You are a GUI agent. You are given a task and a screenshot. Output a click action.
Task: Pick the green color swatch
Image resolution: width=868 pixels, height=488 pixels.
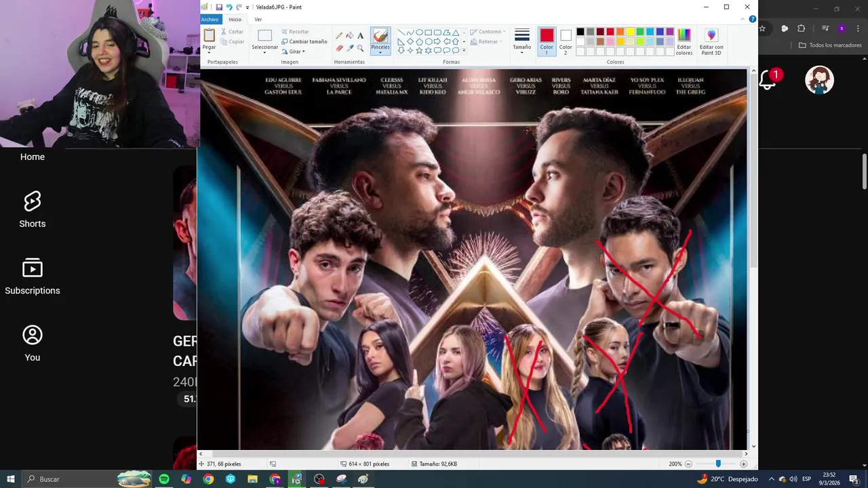(x=640, y=32)
